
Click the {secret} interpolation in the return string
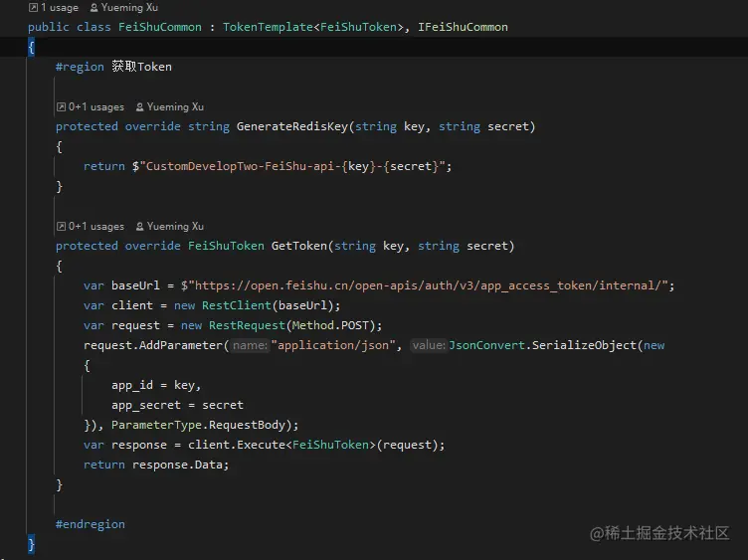411,166
